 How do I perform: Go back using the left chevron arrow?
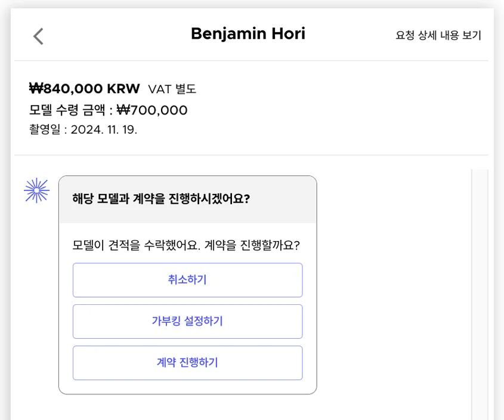tap(38, 36)
